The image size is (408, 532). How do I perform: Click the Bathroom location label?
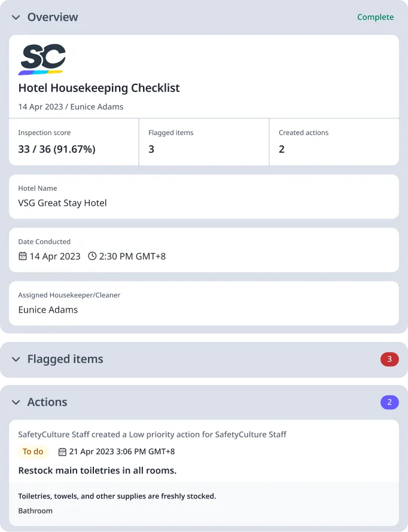[x=35, y=511]
